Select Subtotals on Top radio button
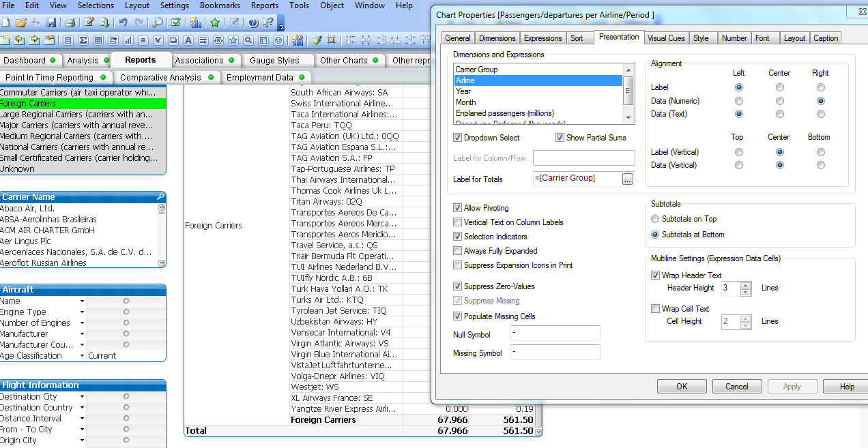868x448 pixels. point(656,219)
